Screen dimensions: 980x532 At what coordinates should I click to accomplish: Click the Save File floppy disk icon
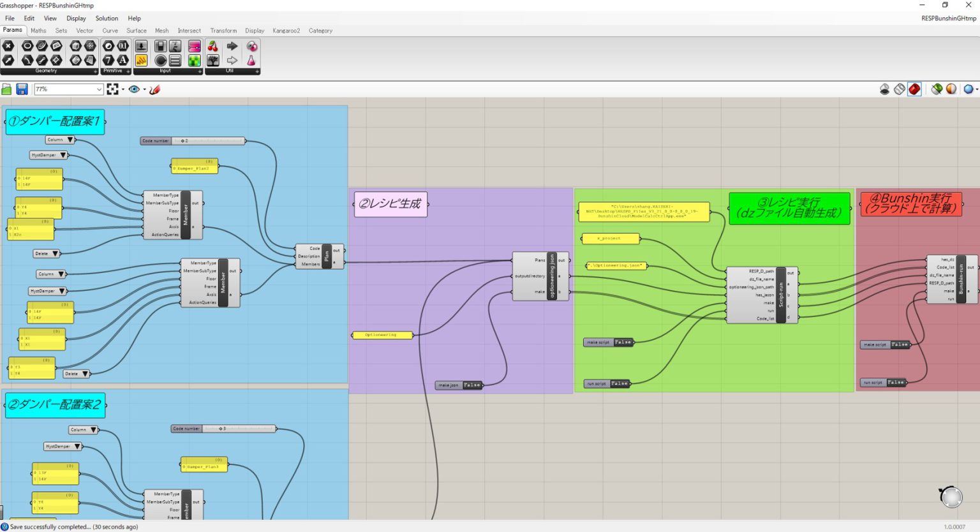pyautogui.click(x=22, y=89)
